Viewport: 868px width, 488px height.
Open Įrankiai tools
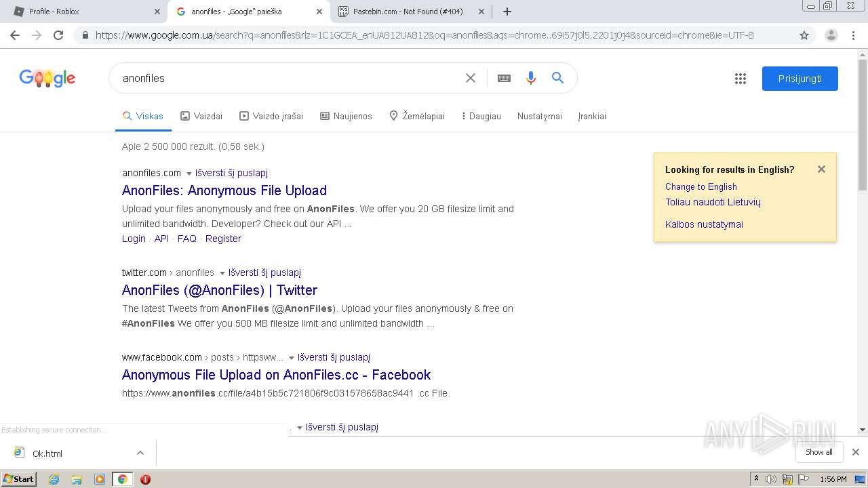click(592, 116)
